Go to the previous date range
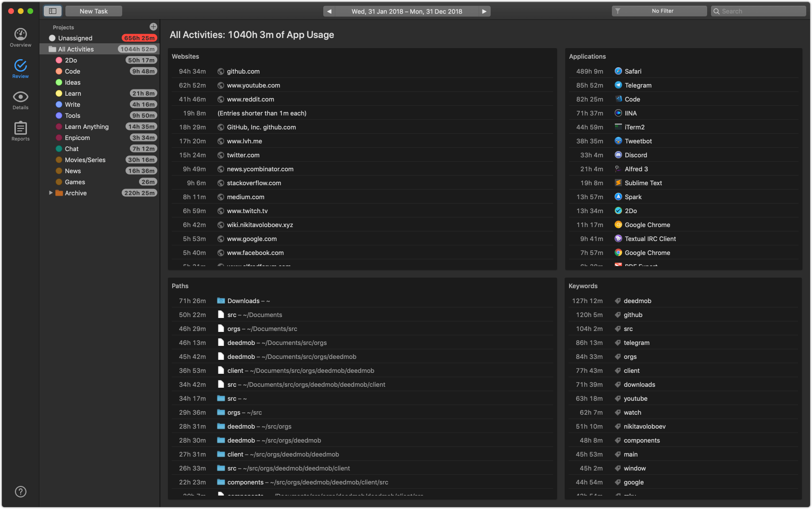Screen dimensions: 812x509 329,11
